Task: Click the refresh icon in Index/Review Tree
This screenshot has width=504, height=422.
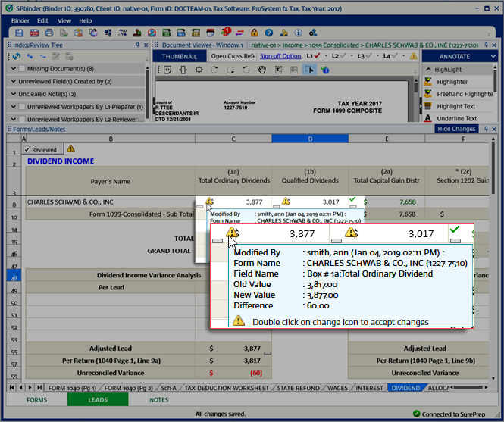Action: tap(17, 57)
